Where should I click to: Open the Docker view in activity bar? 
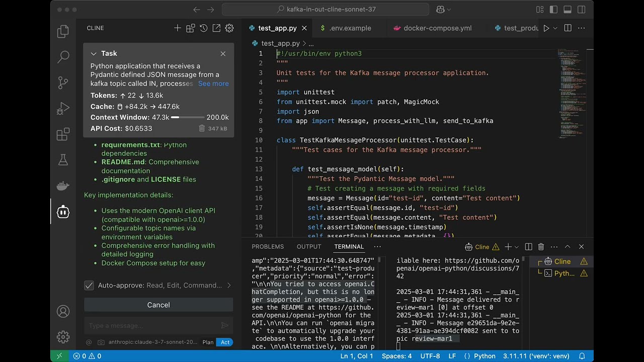tap(63, 186)
